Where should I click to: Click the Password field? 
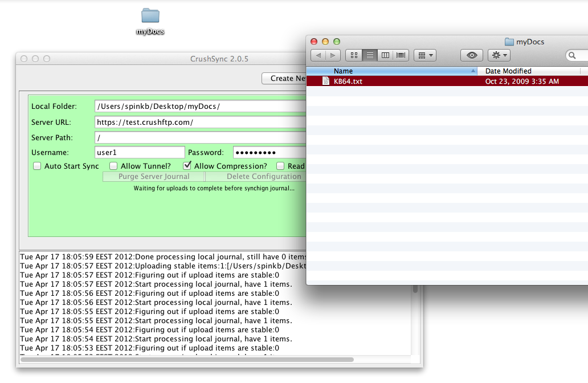pyautogui.click(x=269, y=152)
